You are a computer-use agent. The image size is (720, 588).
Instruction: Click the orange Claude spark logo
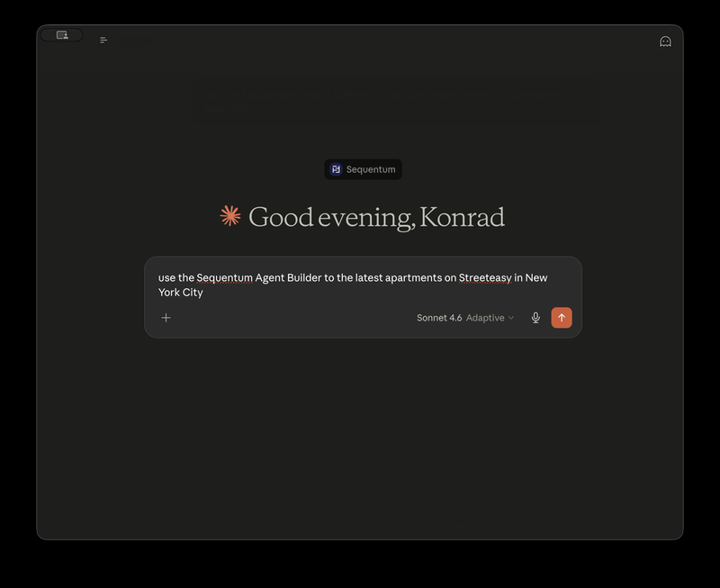230,216
